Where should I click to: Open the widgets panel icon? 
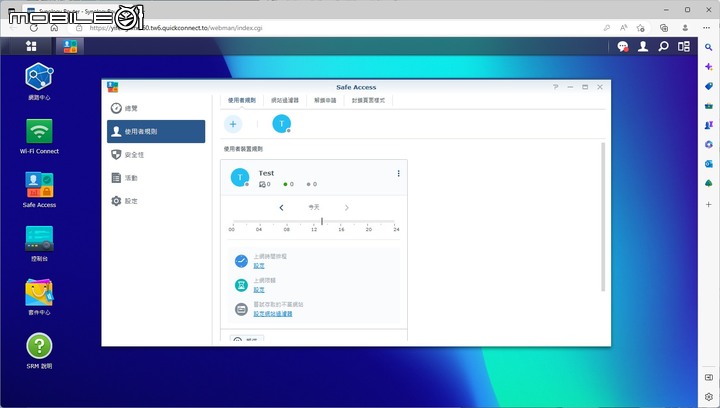(684, 46)
